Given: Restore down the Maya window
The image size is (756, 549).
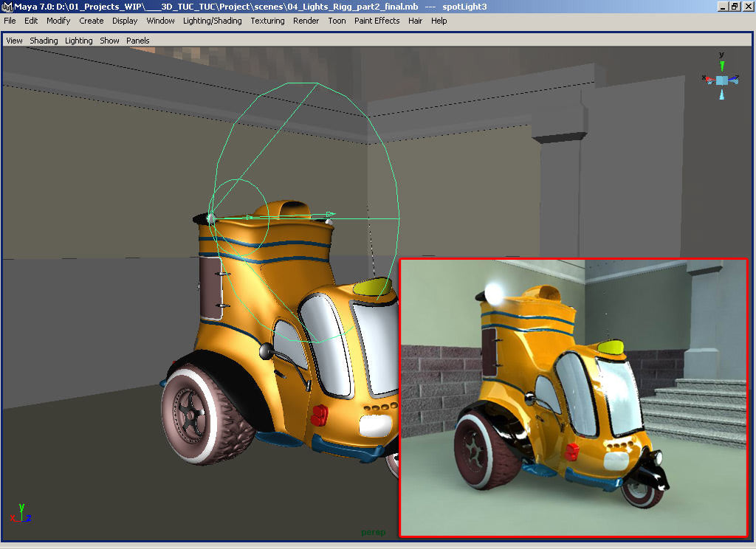Looking at the screenshot, I should (x=734, y=7).
